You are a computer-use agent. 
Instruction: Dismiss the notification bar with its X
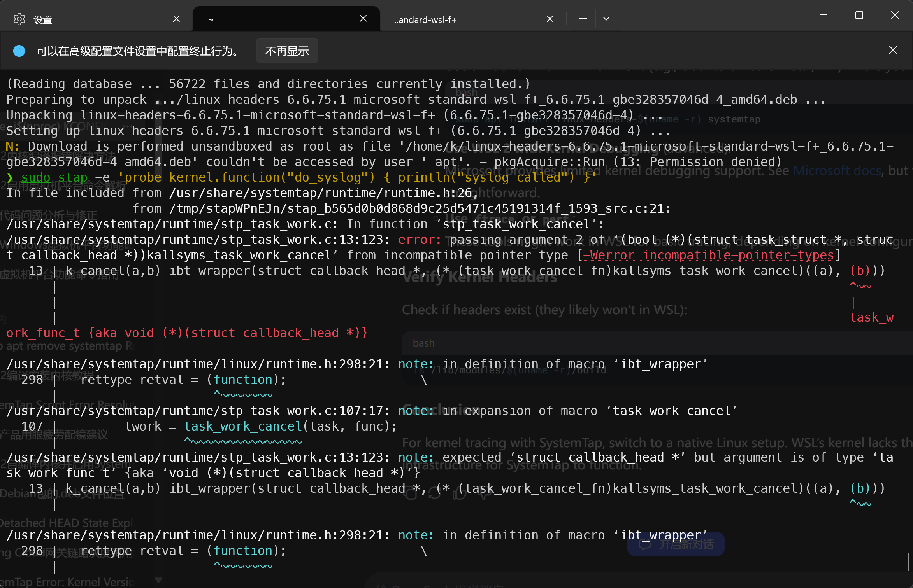click(893, 50)
